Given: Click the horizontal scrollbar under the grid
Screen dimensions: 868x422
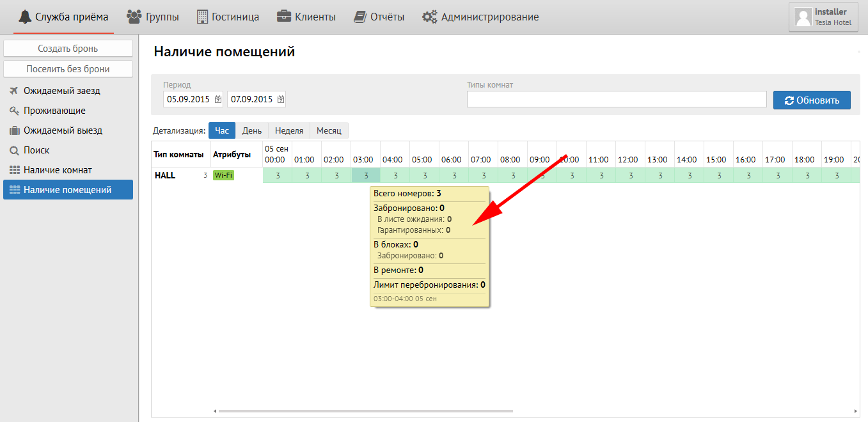Looking at the screenshot, I should click(366, 411).
